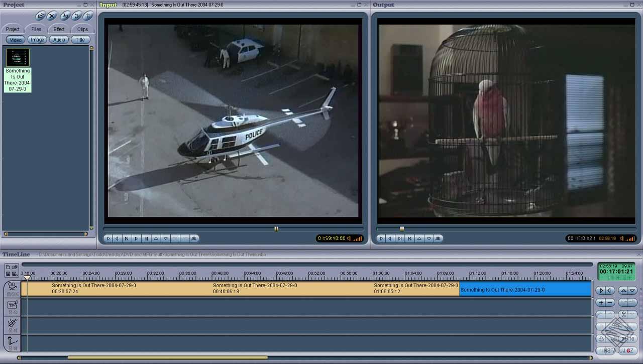This screenshot has height=364, width=643.
Task: Click the down-triangle mark button in Output monitor
Action: [x=428, y=238]
